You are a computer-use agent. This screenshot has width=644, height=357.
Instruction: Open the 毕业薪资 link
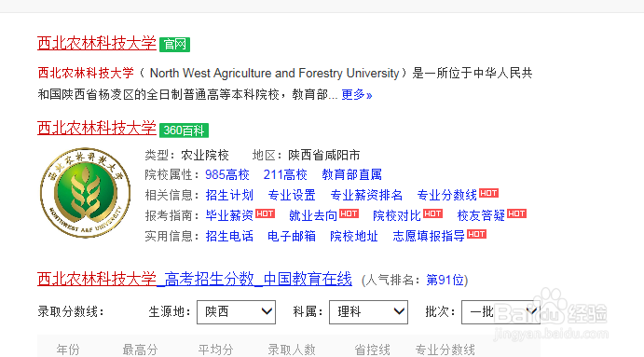229,215
